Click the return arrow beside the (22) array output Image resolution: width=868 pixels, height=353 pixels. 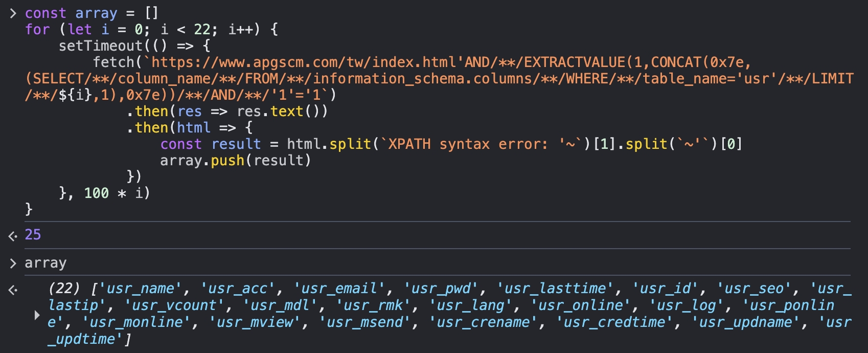pyautogui.click(x=13, y=290)
